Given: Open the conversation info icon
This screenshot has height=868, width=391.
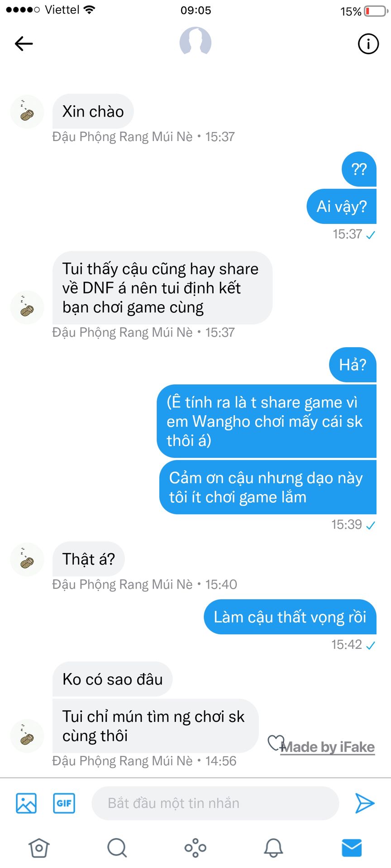Looking at the screenshot, I should (x=368, y=44).
